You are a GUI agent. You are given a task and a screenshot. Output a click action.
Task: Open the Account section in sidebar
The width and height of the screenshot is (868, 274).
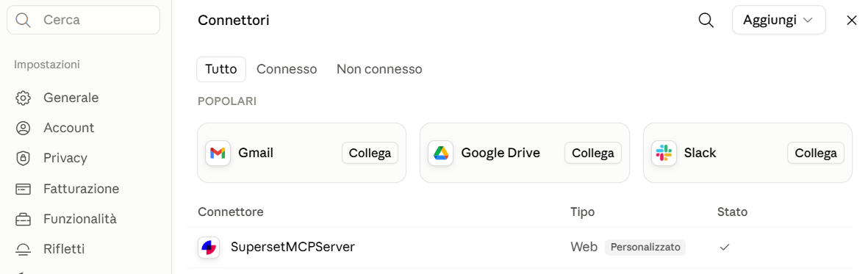point(68,128)
